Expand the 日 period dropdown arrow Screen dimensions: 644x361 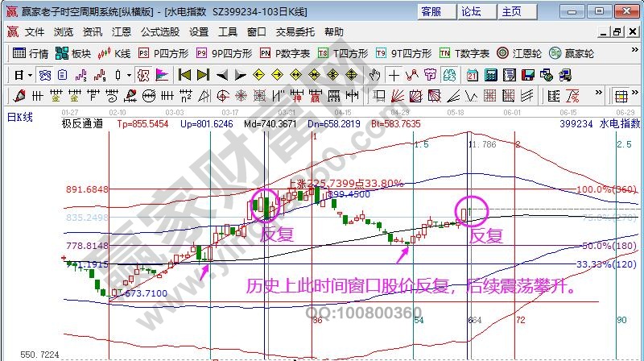coord(30,75)
